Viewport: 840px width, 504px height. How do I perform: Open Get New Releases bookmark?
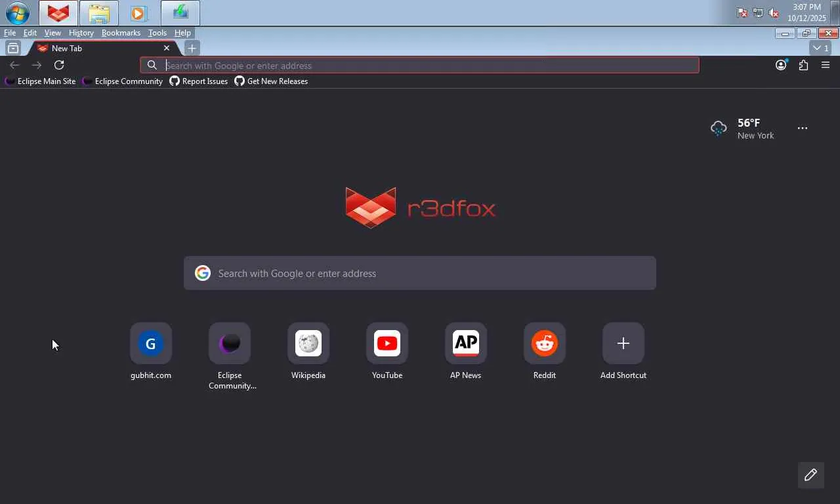point(271,81)
